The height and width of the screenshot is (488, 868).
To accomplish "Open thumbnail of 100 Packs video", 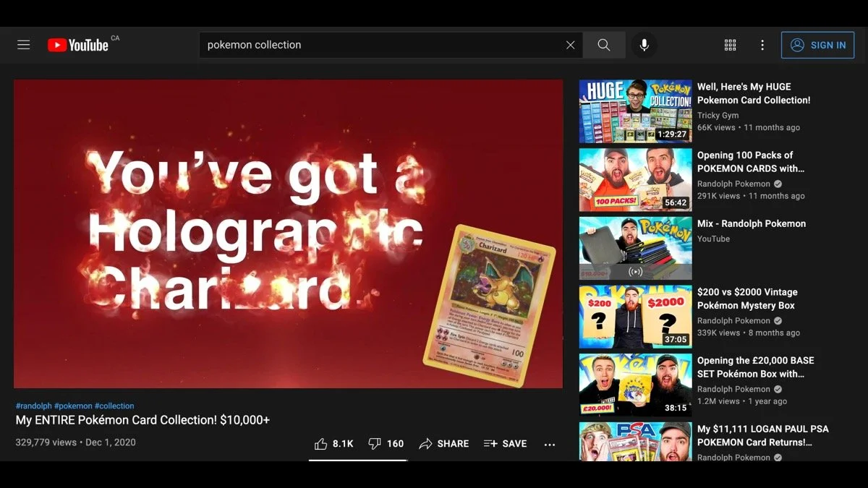I will point(635,179).
